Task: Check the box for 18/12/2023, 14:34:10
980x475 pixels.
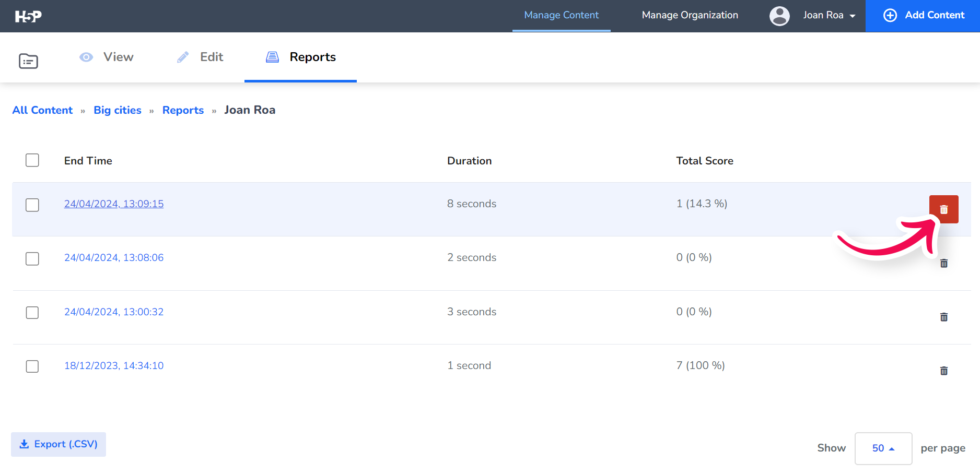Action: (x=32, y=366)
